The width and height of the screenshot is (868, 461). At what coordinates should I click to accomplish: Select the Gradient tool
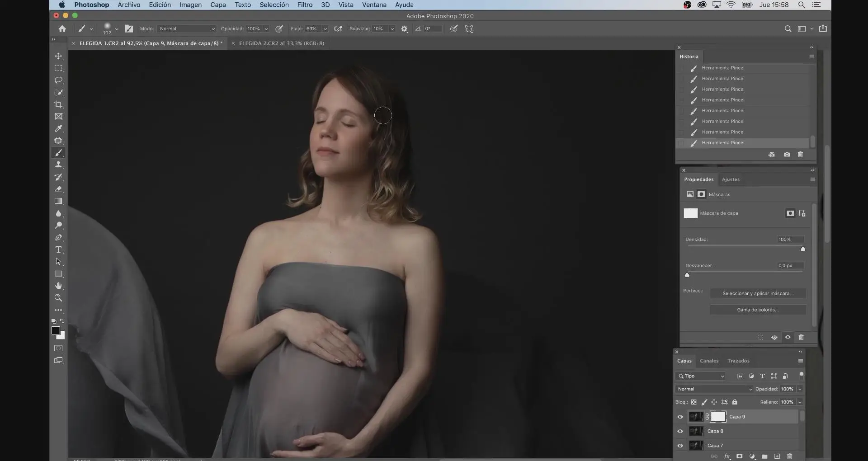click(58, 201)
